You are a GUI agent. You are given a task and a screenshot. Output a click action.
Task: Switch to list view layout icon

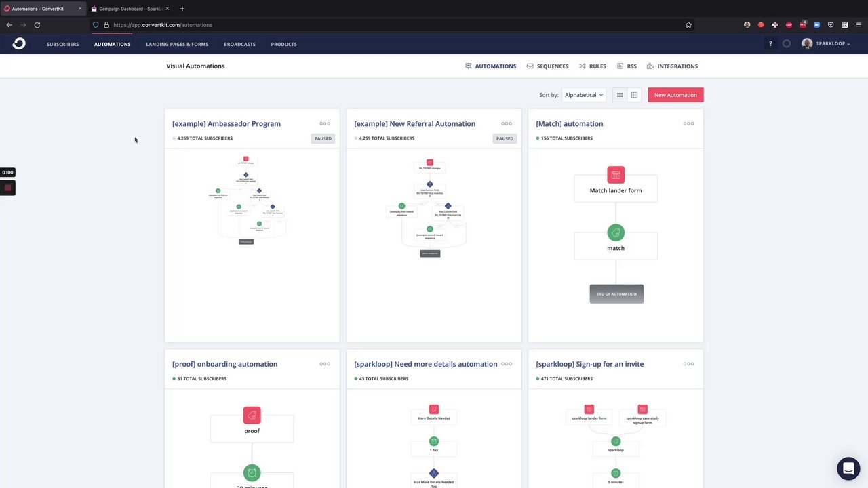click(x=634, y=95)
